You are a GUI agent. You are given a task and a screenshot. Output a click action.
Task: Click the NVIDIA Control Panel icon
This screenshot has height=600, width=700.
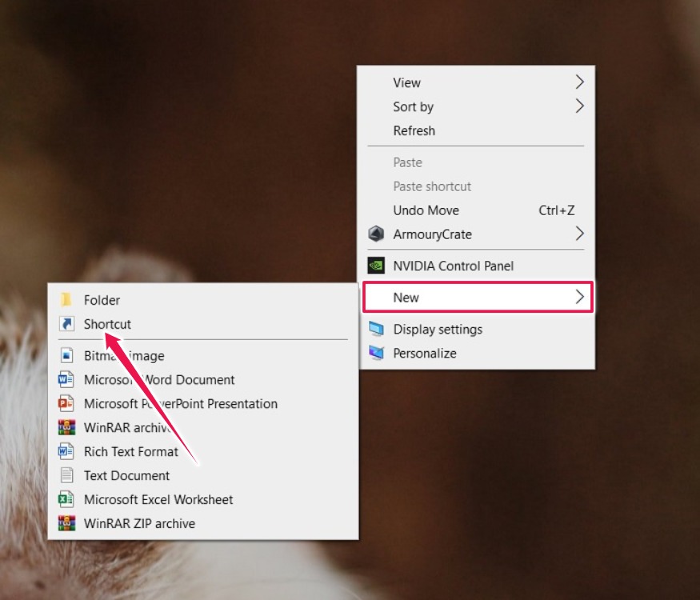click(376, 265)
